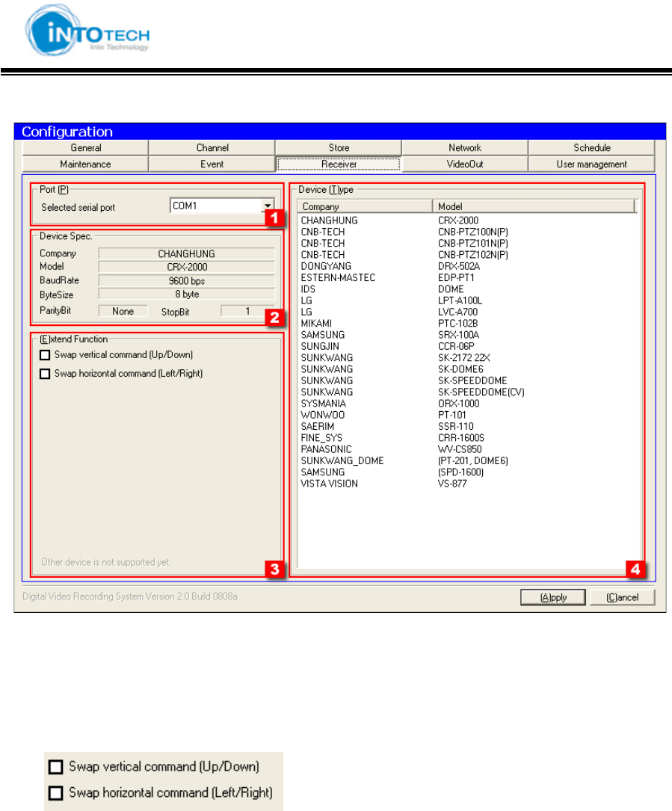This screenshot has width=672, height=811.
Task: Select the FINE_SYS CRR-1600S row
Action: [468, 437]
